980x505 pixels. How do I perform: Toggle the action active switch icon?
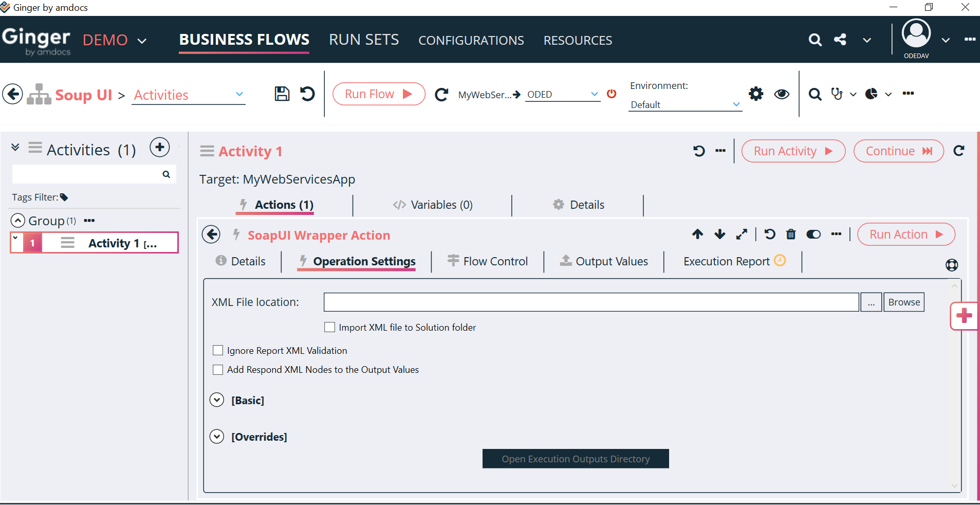[x=813, y=235]
